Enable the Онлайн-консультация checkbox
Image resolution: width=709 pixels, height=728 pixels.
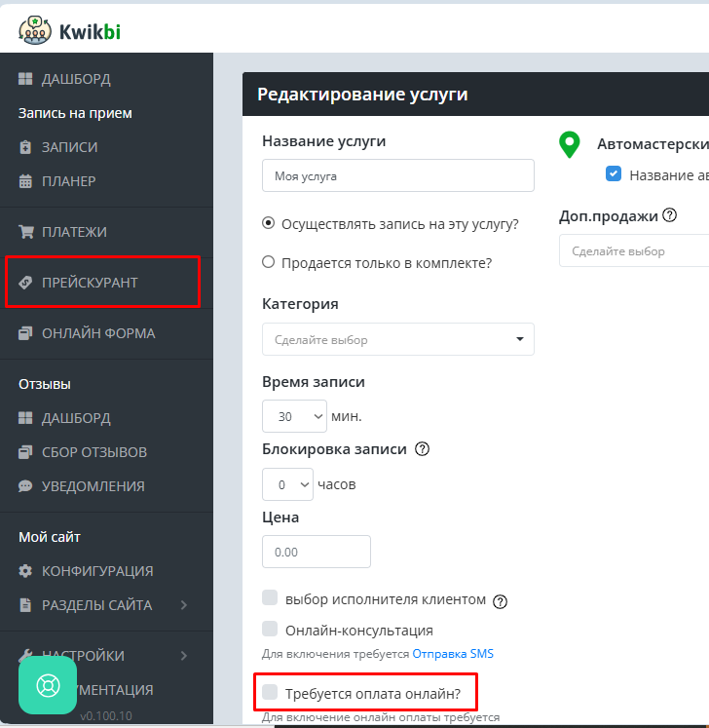270,630
